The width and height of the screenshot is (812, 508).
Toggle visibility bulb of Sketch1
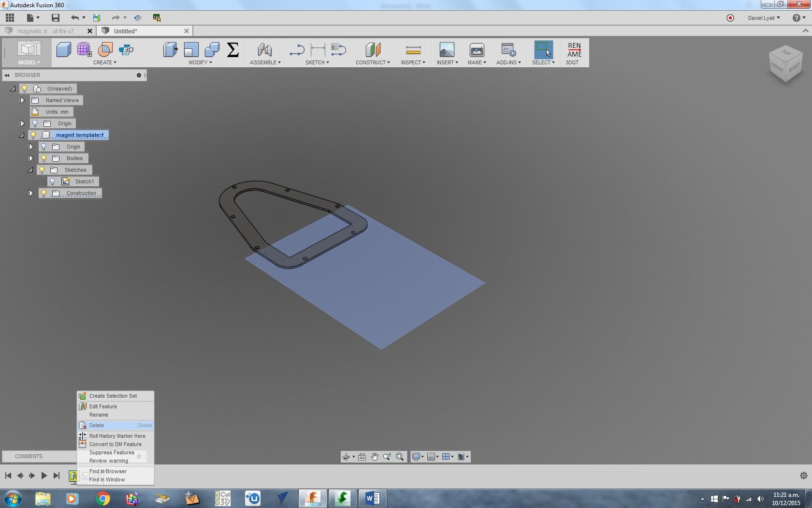click(53, 181)
